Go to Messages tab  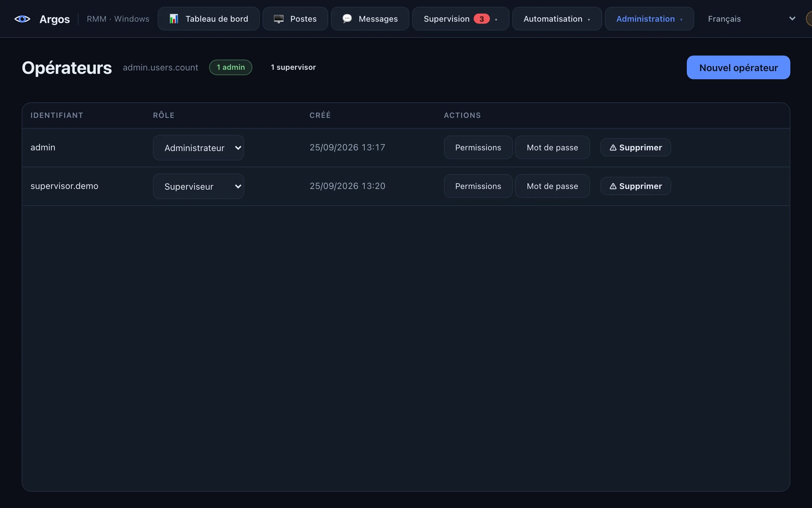click(x=370, y=19)
